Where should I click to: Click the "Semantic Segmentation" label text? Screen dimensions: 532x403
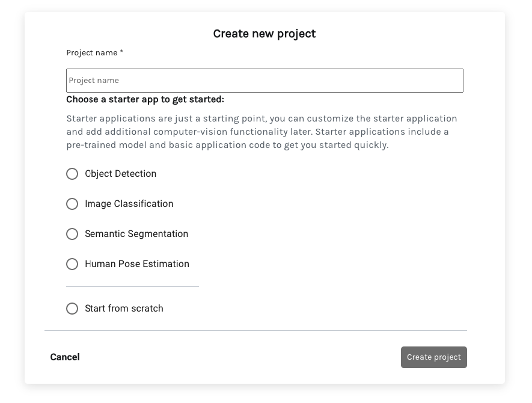coord(136,234)
